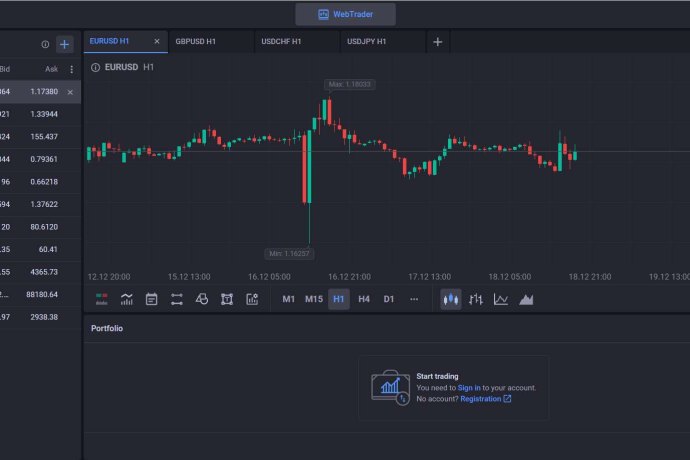Open the Portfolio panel header

point(107,328)
